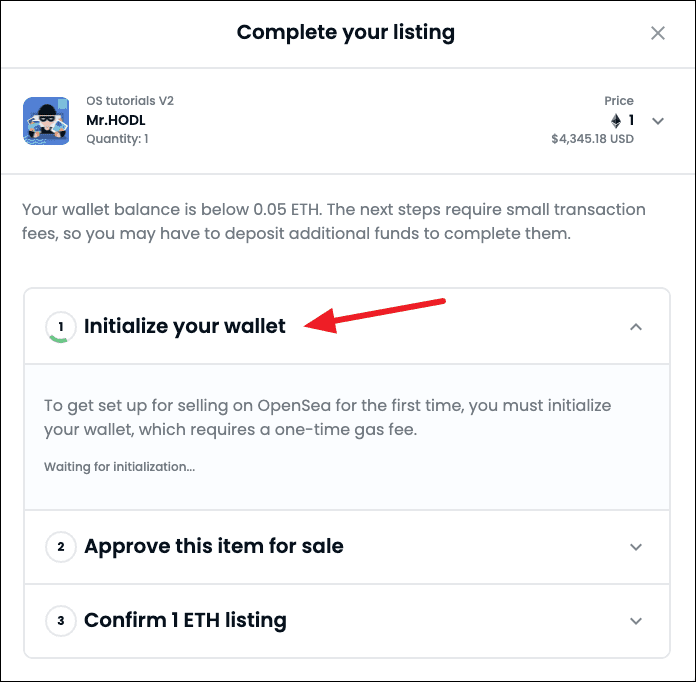Image resolution: width=696 pixels, height=682 pixels.
Task: Click the Mr.HODL item name
Action: pyautogui.click(x=116, y=120)
